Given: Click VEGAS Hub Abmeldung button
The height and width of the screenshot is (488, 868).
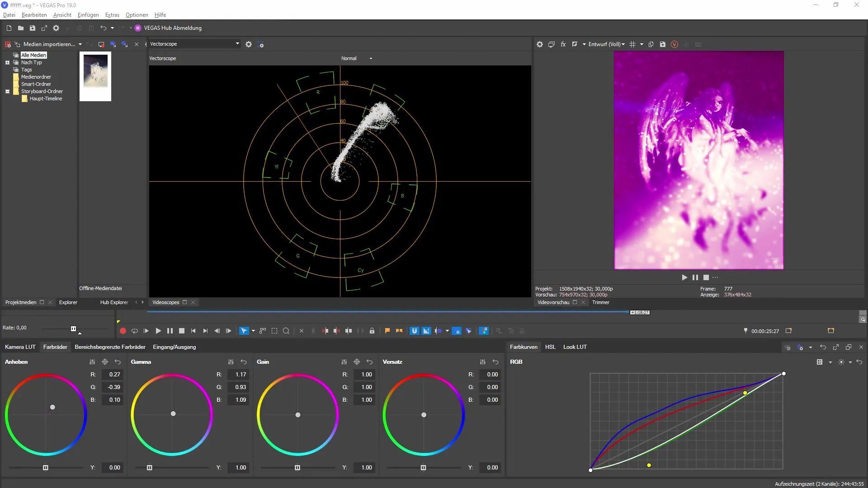Looking at the screenshot, I should [x=168, y=28].
